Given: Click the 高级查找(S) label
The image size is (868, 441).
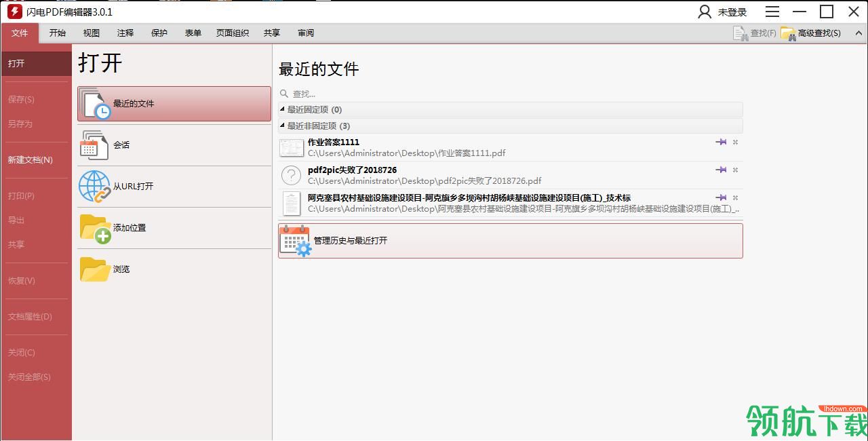Looking at the screenshot, I should [819, 33].
